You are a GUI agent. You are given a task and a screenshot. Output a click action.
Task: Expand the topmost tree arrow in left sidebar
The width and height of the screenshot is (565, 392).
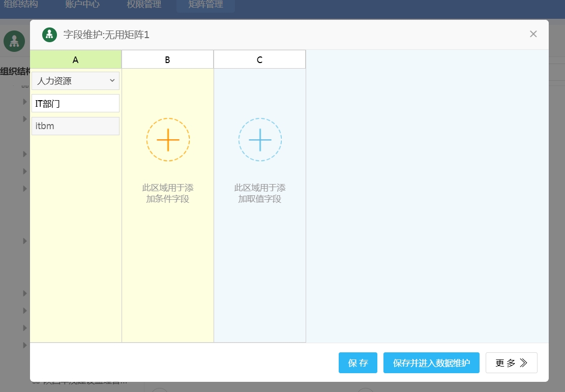click(25, 102)
